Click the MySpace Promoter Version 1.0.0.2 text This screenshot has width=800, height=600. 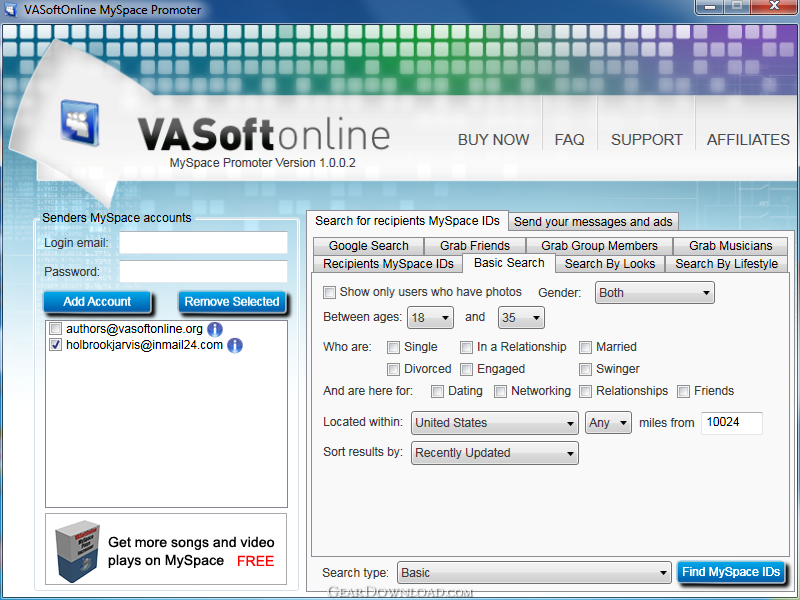(262, 163)
